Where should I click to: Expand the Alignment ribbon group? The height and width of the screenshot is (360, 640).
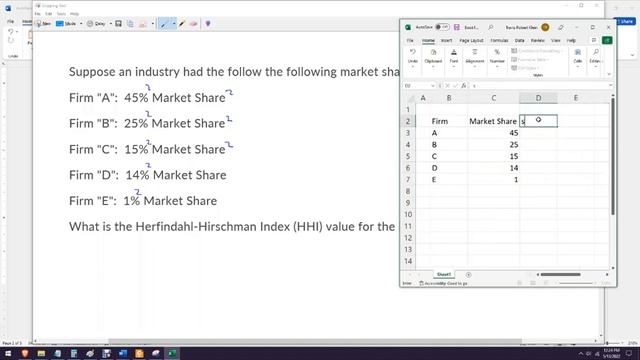pyautogui.click(x=475, y=57)
